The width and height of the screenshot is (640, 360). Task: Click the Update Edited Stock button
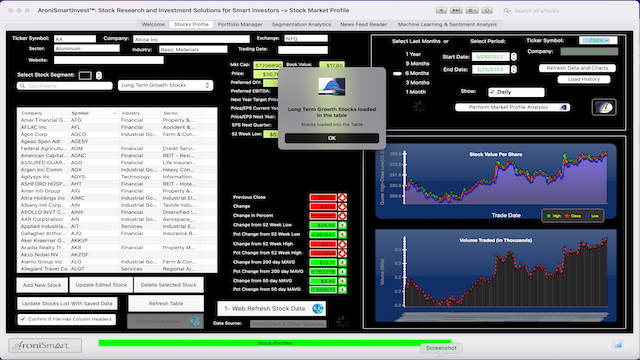point(101,285)
